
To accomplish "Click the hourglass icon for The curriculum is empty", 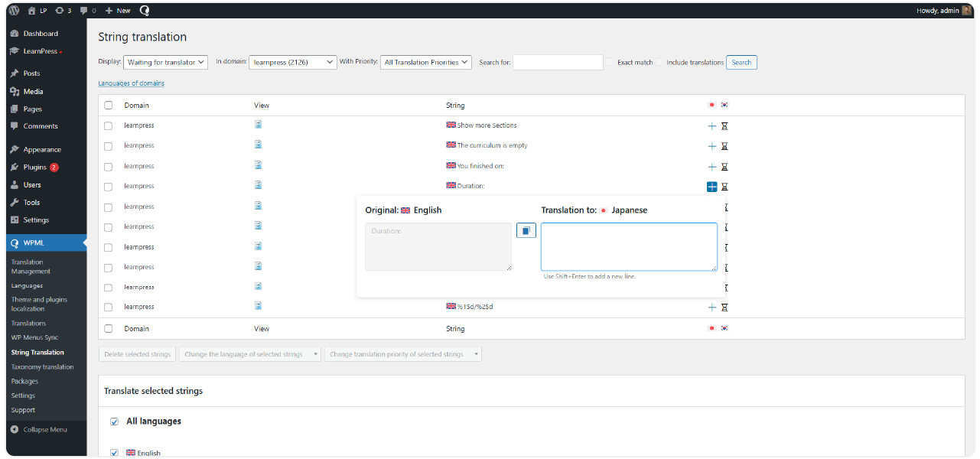I will 724,146.
